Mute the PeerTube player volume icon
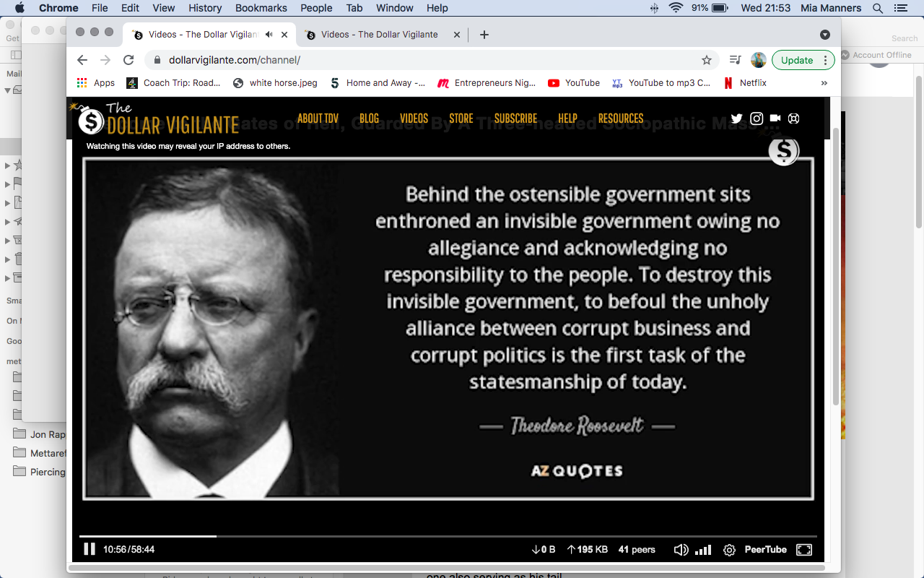 [681, 550]
